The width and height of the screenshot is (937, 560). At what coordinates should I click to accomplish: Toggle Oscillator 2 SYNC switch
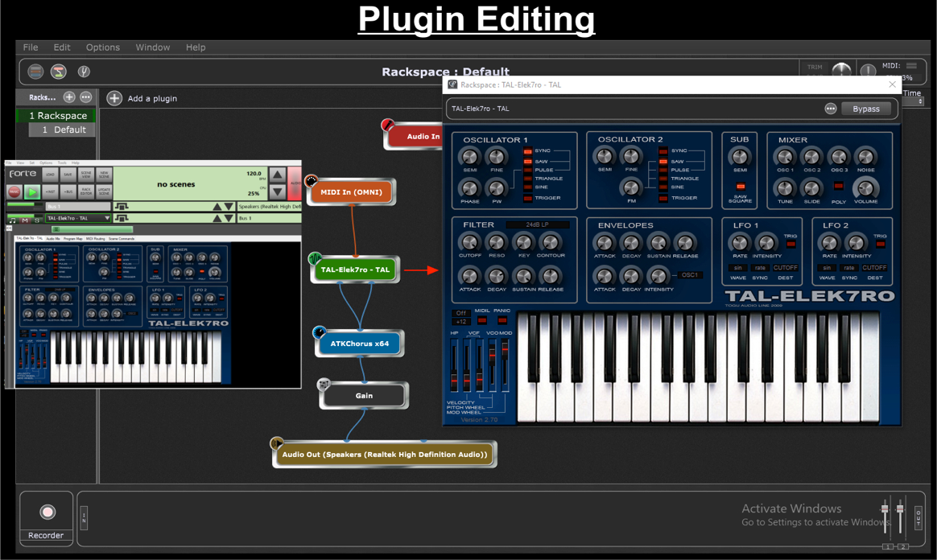click(x=663, y=151)
